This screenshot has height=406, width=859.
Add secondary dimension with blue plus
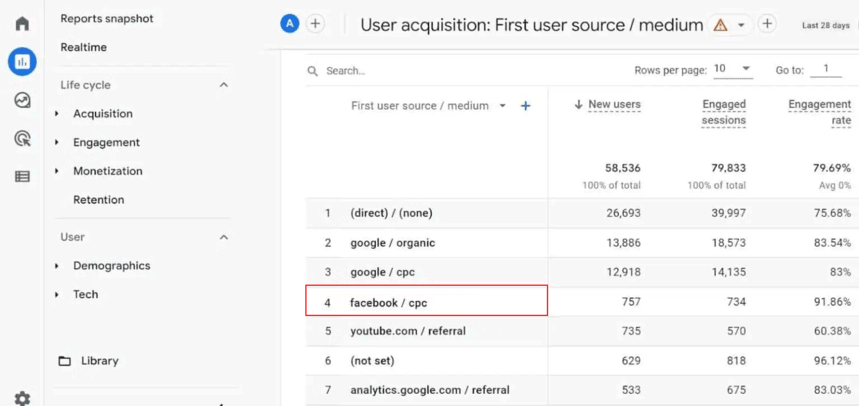coord(525,106)
